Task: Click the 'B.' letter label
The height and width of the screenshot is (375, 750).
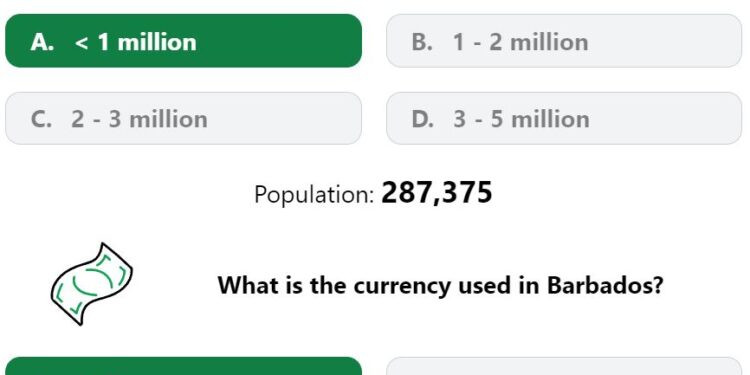Action: [422, 42]
